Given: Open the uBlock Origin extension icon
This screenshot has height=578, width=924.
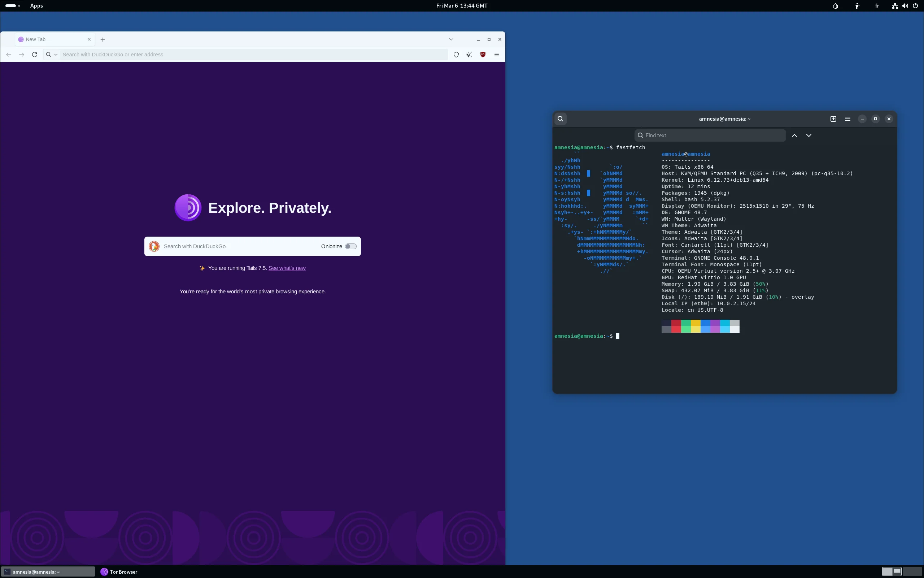Looking at the screenshot, I should pyautogui.click(x=483, y=55).
